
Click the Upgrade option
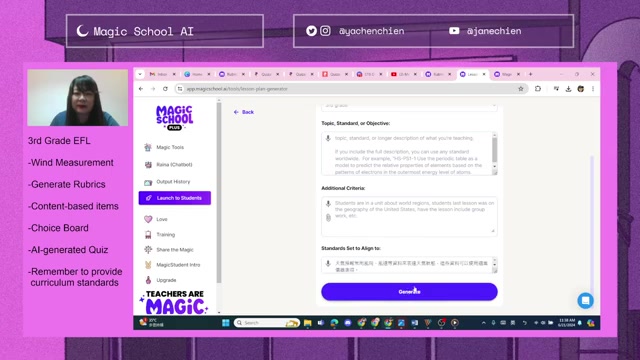(166, 280)
